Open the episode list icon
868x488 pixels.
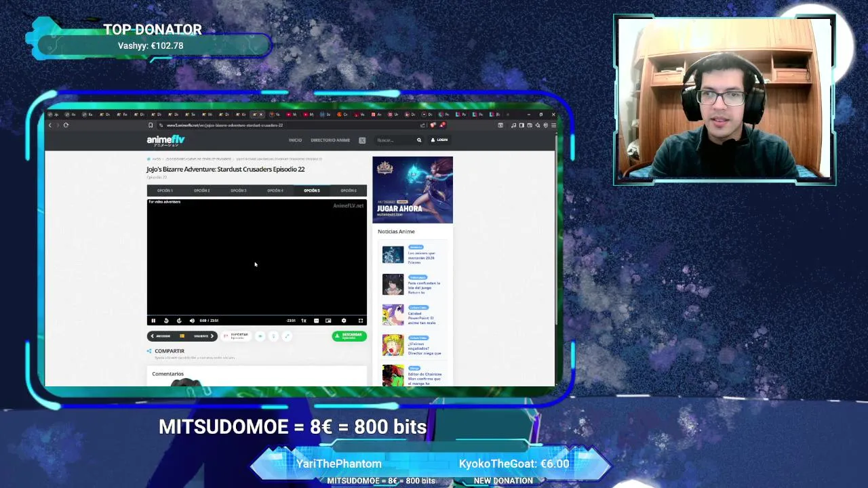point(182,336)
